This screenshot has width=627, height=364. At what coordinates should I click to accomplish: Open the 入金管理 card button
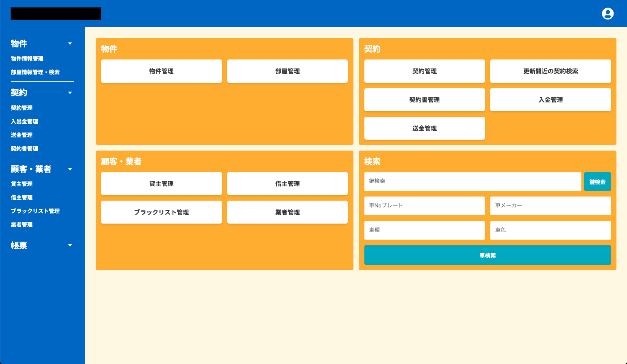pyautogui.click(x=550, y=100)
